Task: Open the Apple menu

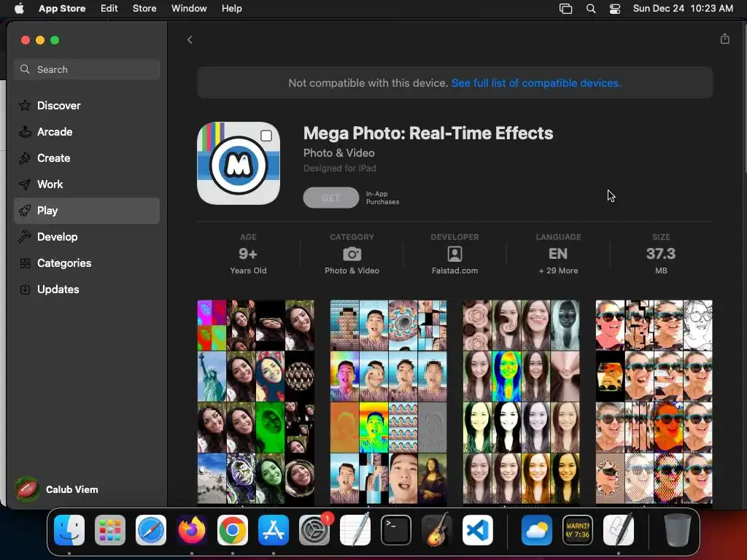Action: [x=19, y=8]
